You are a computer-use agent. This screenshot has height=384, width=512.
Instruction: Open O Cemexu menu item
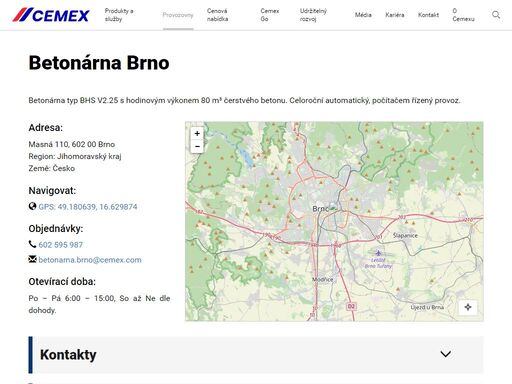(463, 15)
